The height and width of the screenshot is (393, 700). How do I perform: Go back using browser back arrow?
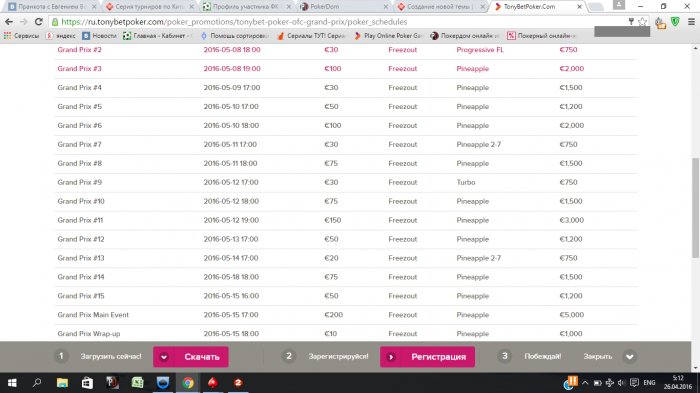click(9, 21)
